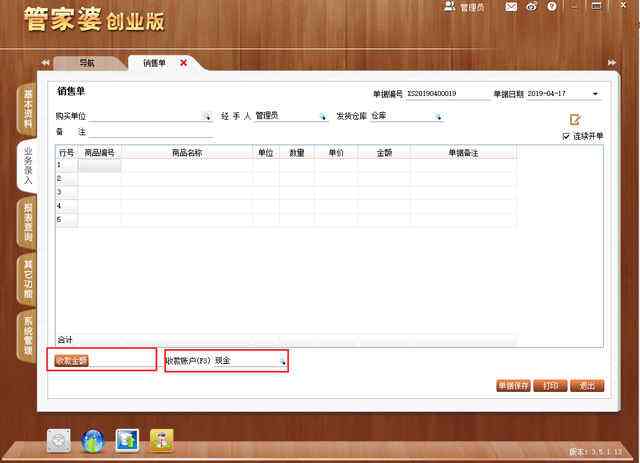Click the 备注 input field
Viewport: 640px width, 463px height.
(x=151, y=132)
